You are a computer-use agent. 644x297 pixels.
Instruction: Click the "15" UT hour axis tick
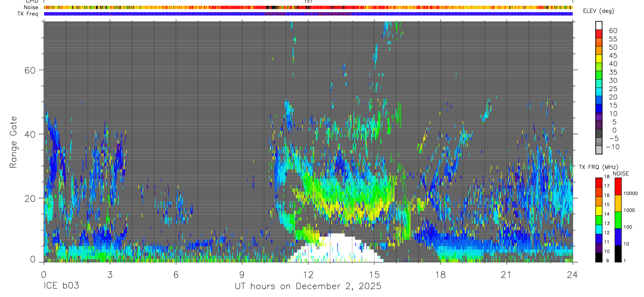point(374,274)
